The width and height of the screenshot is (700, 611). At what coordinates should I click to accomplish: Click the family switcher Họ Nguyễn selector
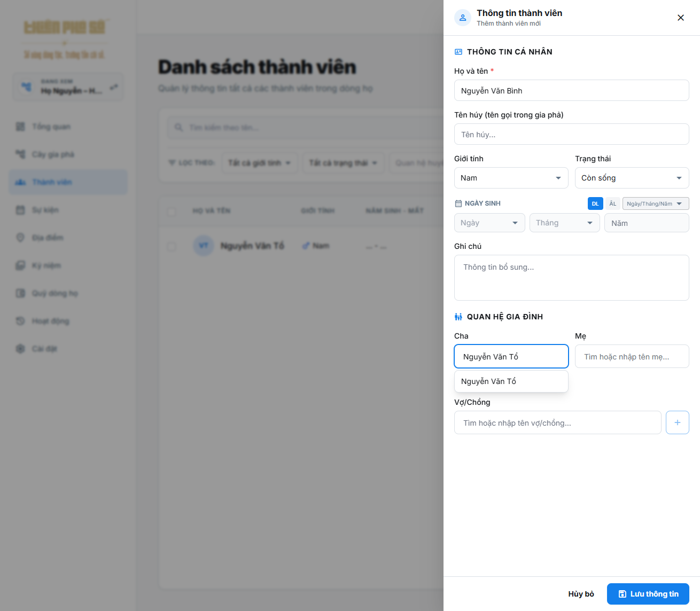click(68, 87)
